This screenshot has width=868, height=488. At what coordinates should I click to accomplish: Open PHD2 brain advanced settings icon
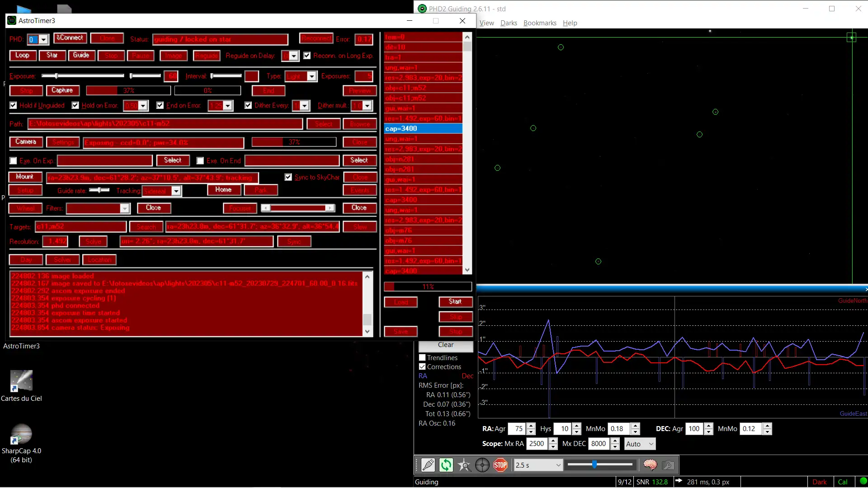click(650, 465)
